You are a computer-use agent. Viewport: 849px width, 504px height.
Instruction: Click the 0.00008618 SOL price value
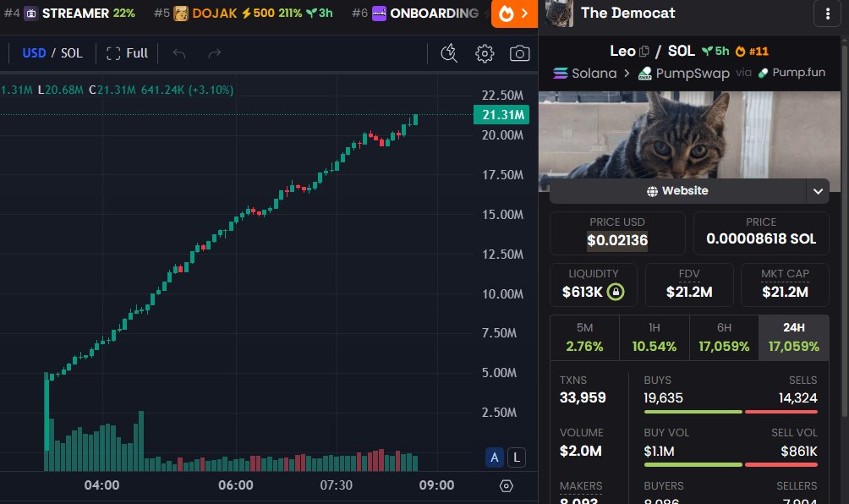(761, 238)
